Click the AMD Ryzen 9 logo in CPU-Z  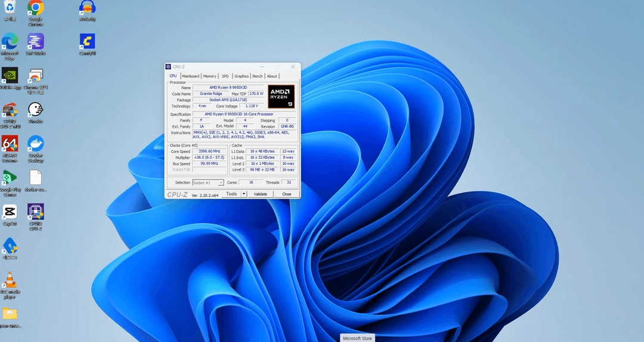(281, 97)
